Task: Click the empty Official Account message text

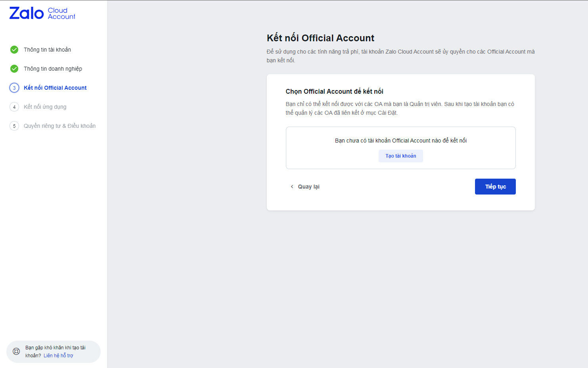Action: tap(400, 141)
